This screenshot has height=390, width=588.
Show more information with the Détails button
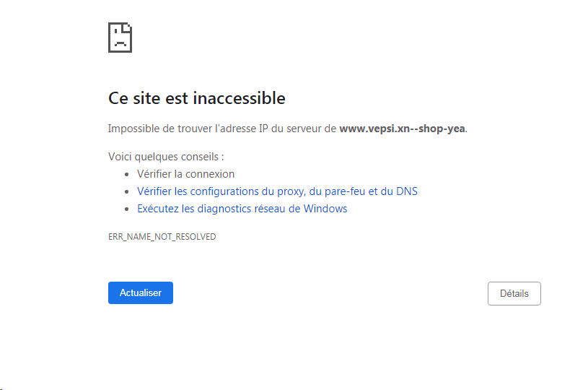514,293
